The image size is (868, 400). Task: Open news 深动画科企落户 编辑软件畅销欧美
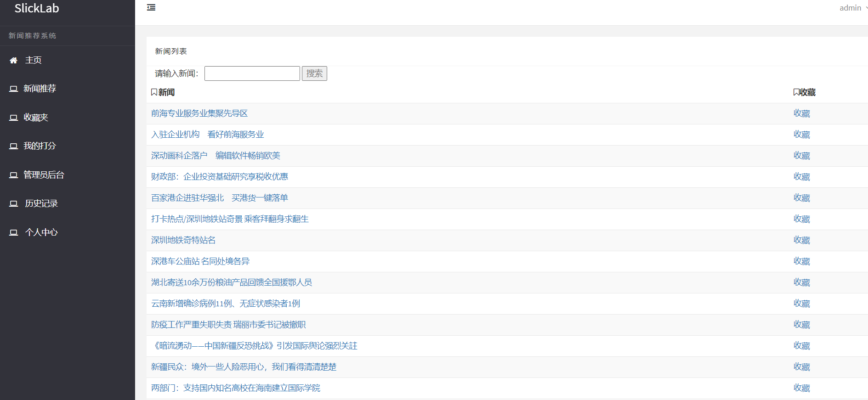(216, 156)
